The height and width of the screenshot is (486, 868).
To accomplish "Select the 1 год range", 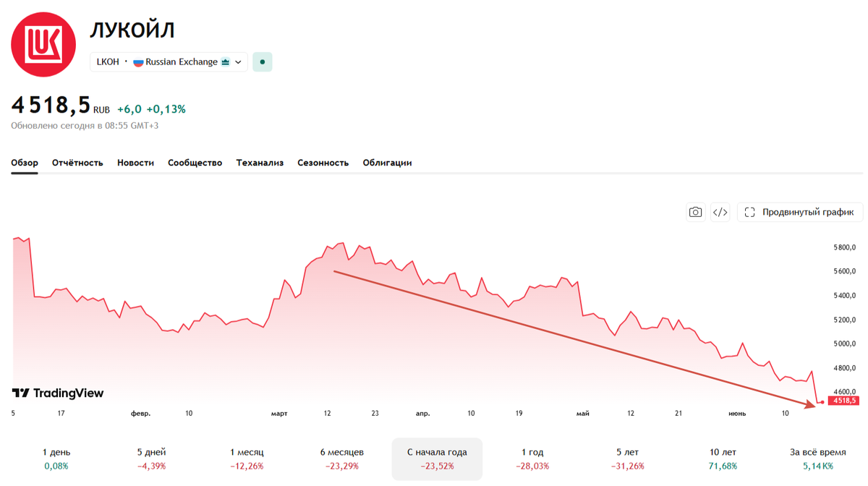I will tap(532, 459).
